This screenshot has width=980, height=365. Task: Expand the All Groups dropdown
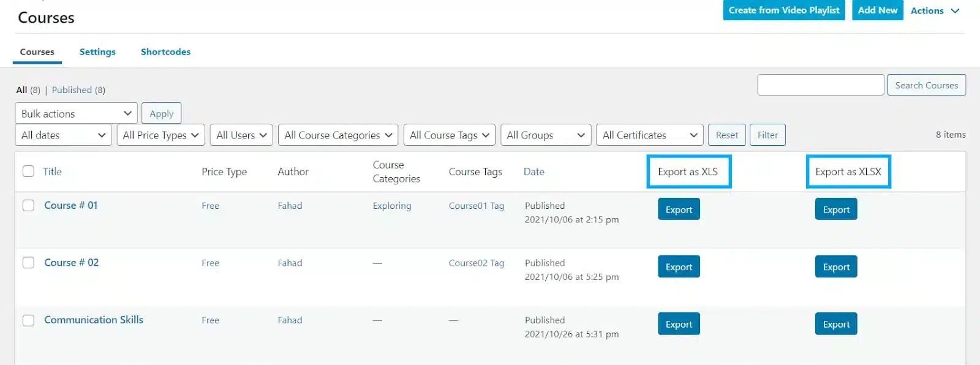546,135
